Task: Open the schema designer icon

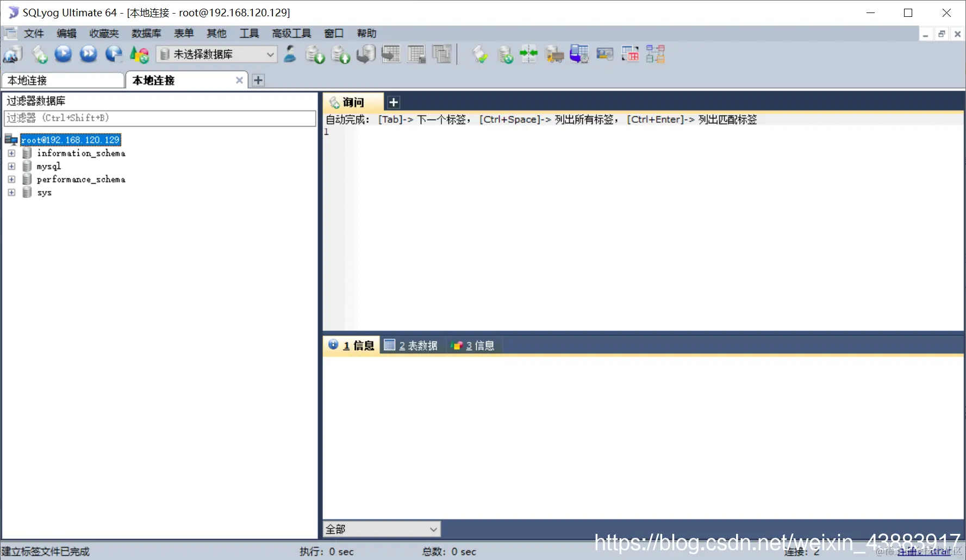Action: [656, 54]
